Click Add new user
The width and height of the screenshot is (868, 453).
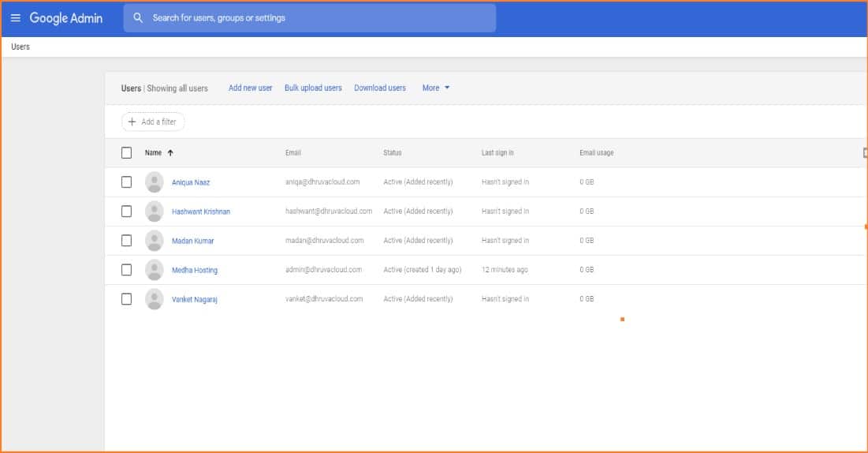pyautogui.click(x=250, y=88)
